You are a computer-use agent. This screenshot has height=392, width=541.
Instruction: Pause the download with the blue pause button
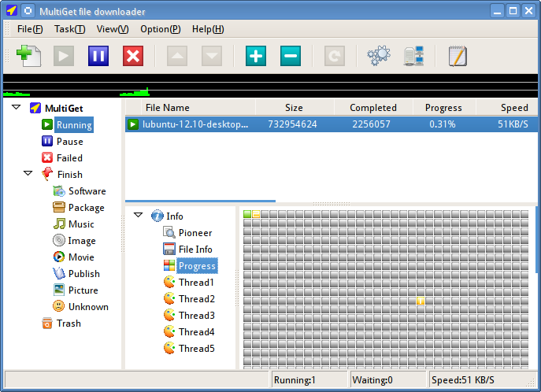[x=98, y=56]
